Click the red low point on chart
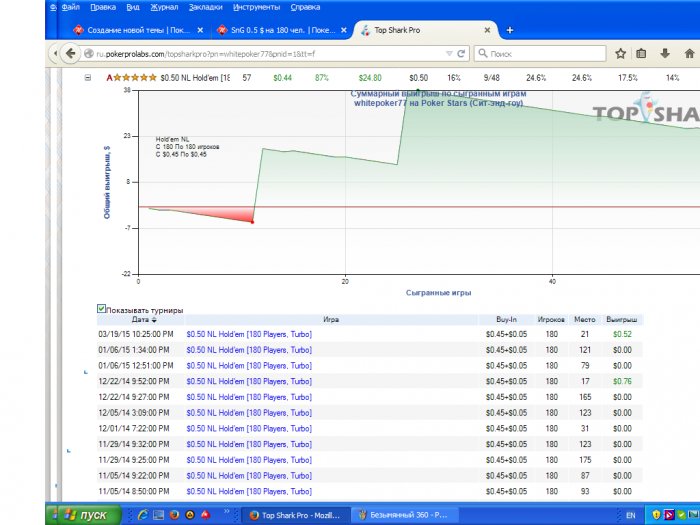The height and width of the screenshot is (525, 700). pos(252,222)
